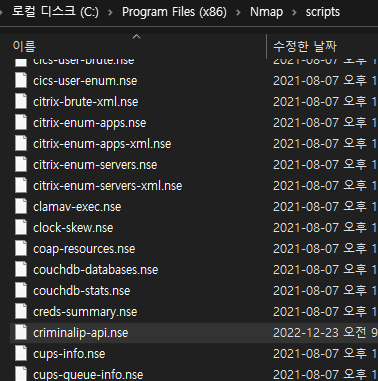Go to Program Files (x86) breadcrumb
Image resolution: width=378 pixels, height=381 pixels.
coord(174,12)
